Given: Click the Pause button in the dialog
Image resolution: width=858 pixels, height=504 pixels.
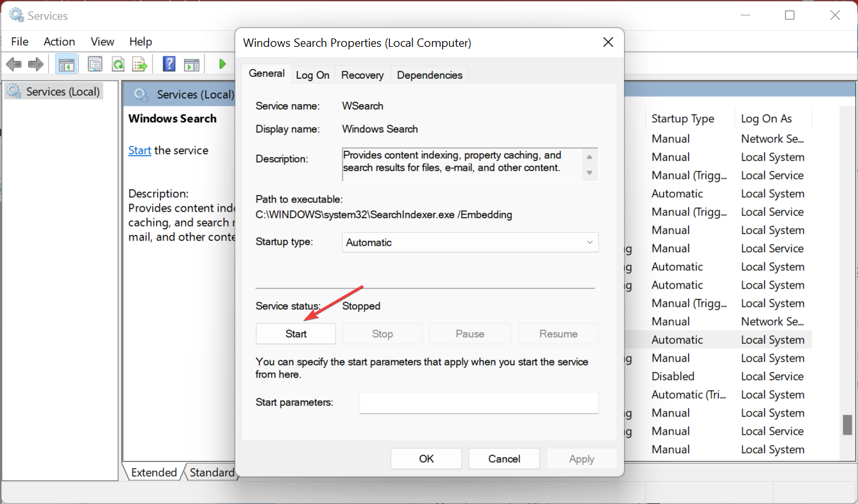Looking at the screenshot, I should pyautogui.click(x=470, y=333).
